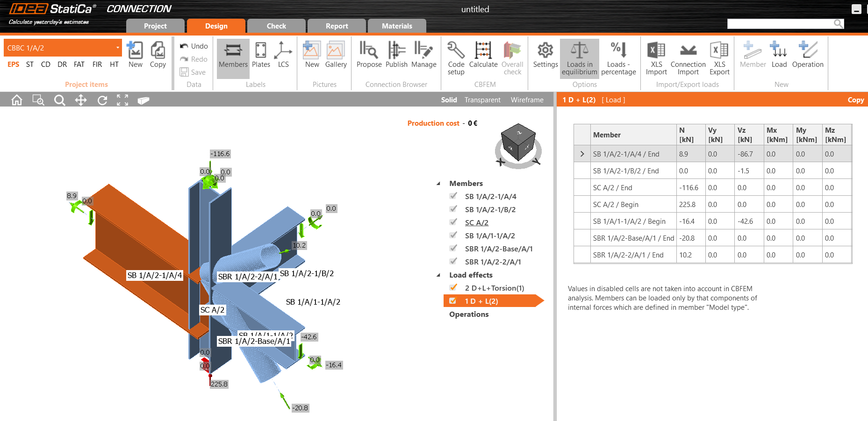868x421 pixels.
Task: Uncheck the SC A/2 member
Action: (453, 222)
